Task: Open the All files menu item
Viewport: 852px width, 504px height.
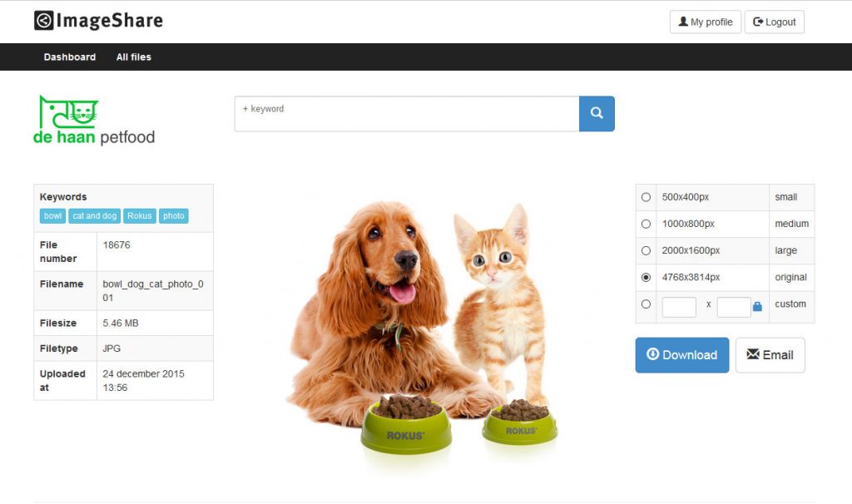Action: pyautogui.click(x=134, y=57)
